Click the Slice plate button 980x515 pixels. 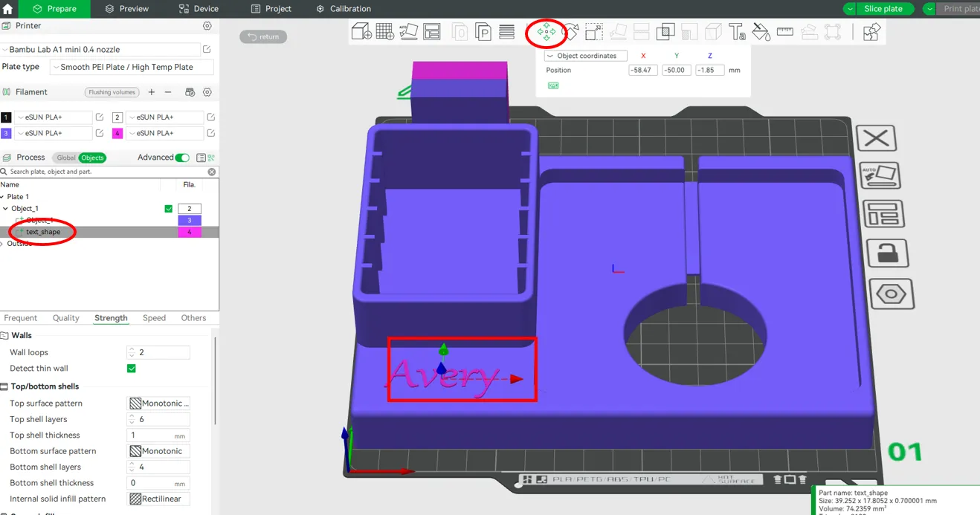[883, 9]
